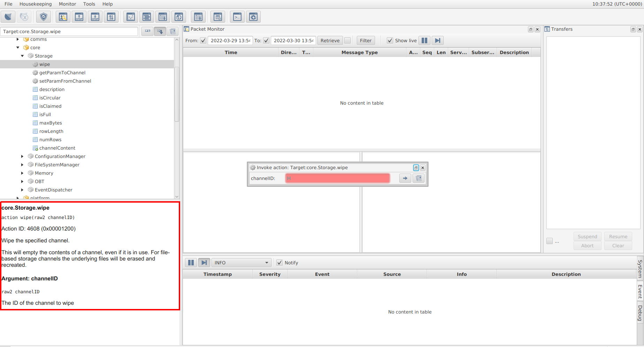The image size is (644, 347).
Task: Click the Retrieve button
Action: (330, 40)
